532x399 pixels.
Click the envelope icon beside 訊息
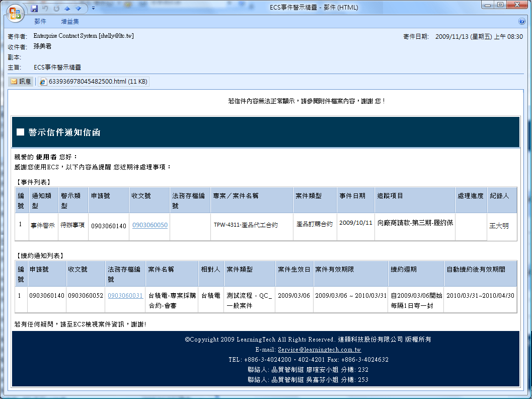[x=14, y=82]
